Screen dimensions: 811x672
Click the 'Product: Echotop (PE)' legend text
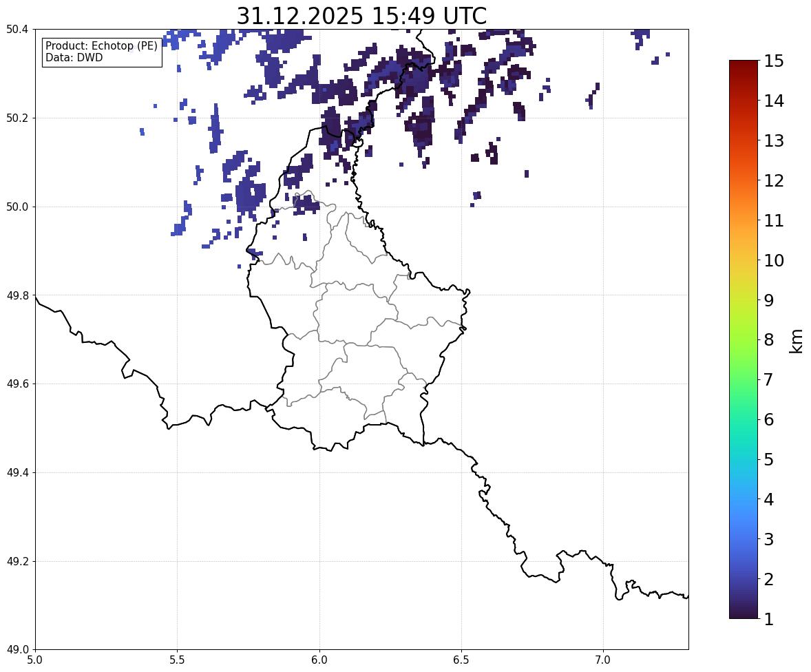[101, 46]
